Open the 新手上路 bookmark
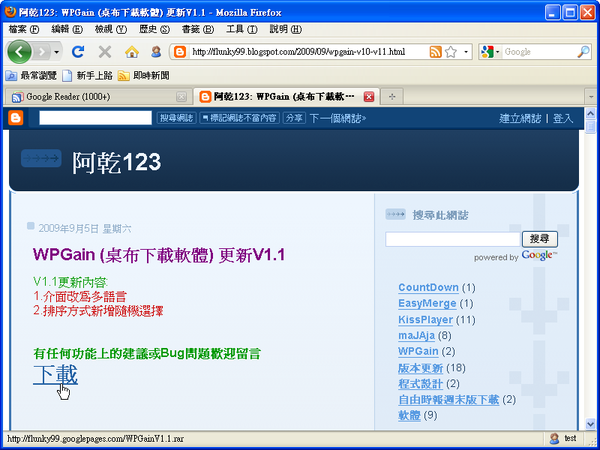This screenshot has width=600, height=450. click(x=88, y=76)
